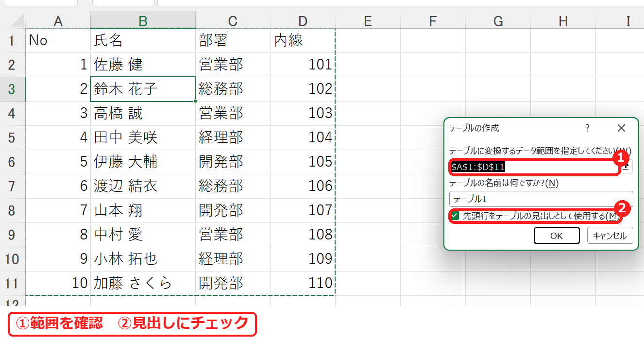Select column A header
The width and height of the screenshot is (644, 340).
pos(58,21)
